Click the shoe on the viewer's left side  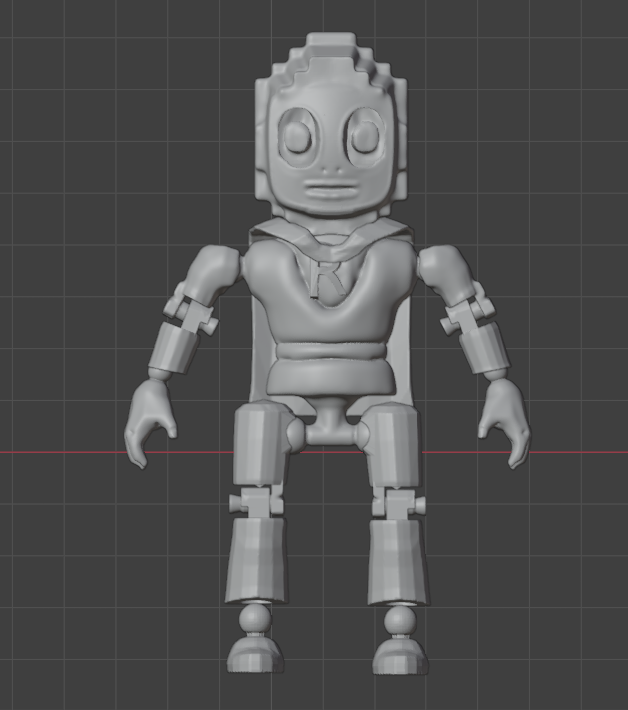click(254, 655)
